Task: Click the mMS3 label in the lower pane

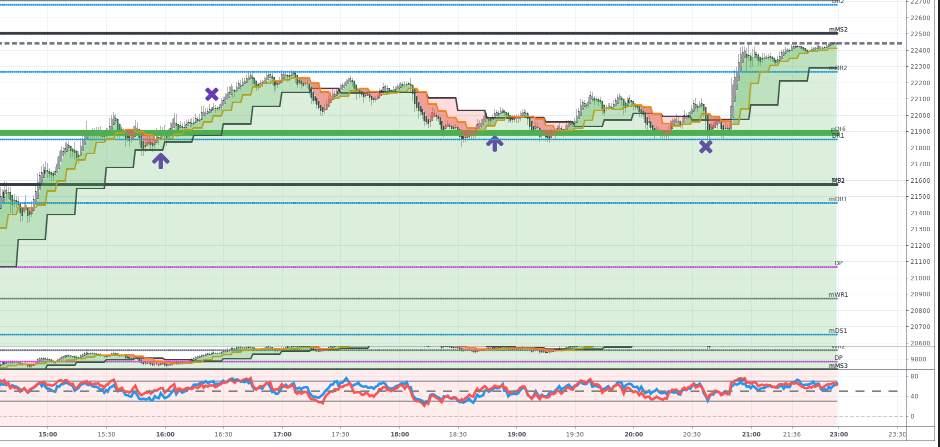Action: coord(838,366)
